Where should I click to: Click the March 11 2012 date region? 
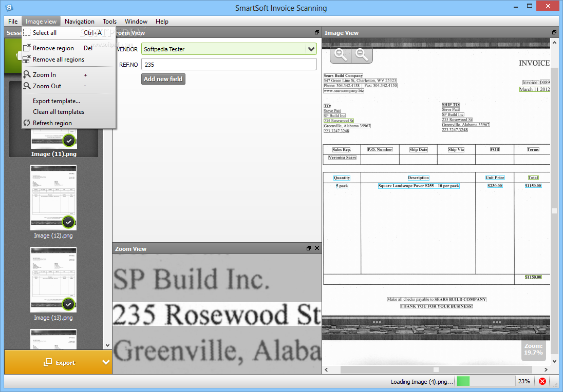[534, 89]
